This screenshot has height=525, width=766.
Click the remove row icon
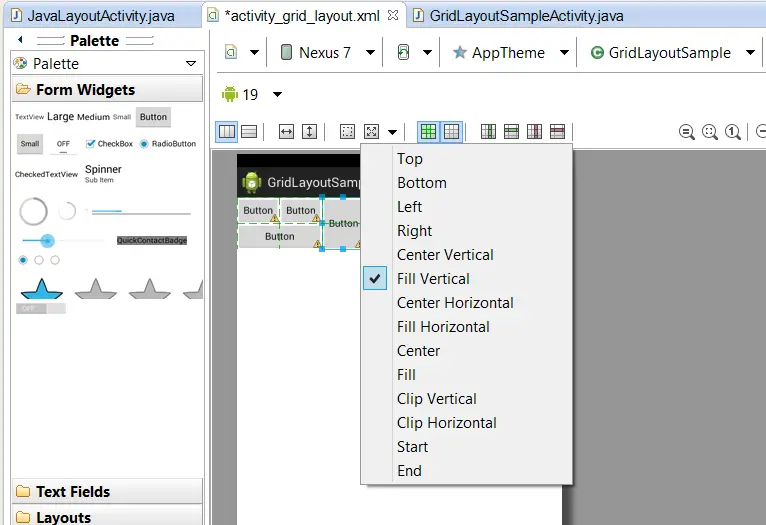pos(557,132)
